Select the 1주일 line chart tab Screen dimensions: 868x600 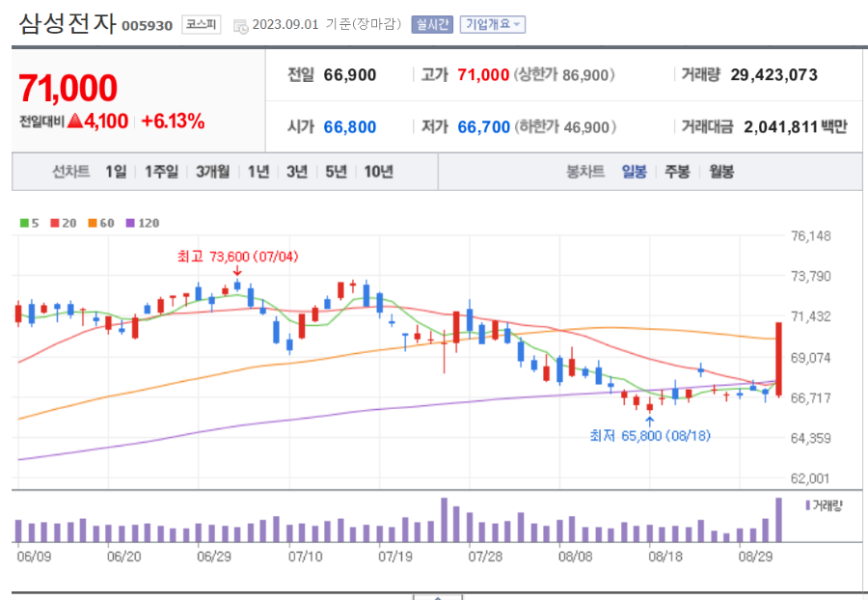coord(161,172)
